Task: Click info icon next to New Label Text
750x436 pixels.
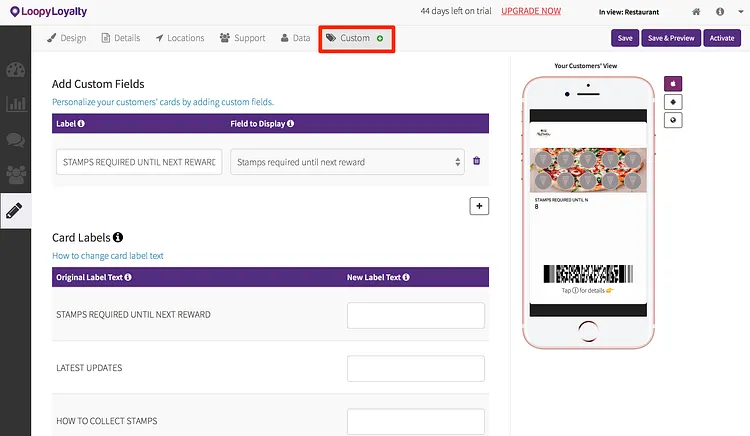Action: pyautogui.click(x=406, y=277)
